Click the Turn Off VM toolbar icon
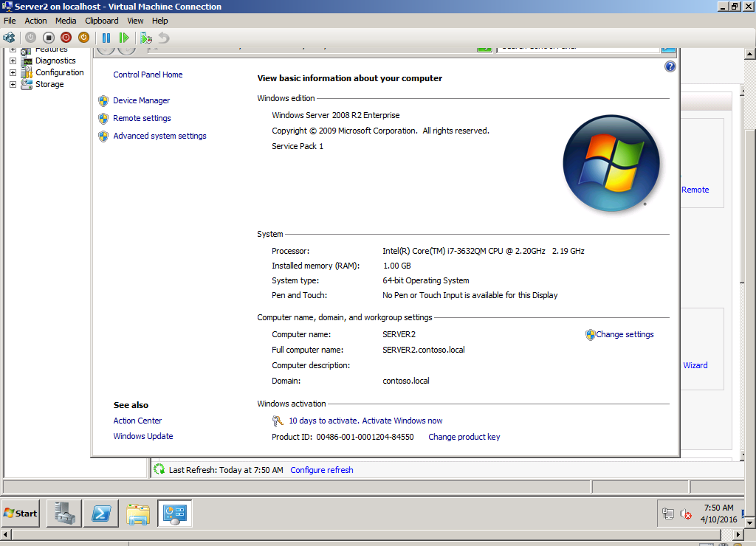Screen dimensions: 756x546 48,38
